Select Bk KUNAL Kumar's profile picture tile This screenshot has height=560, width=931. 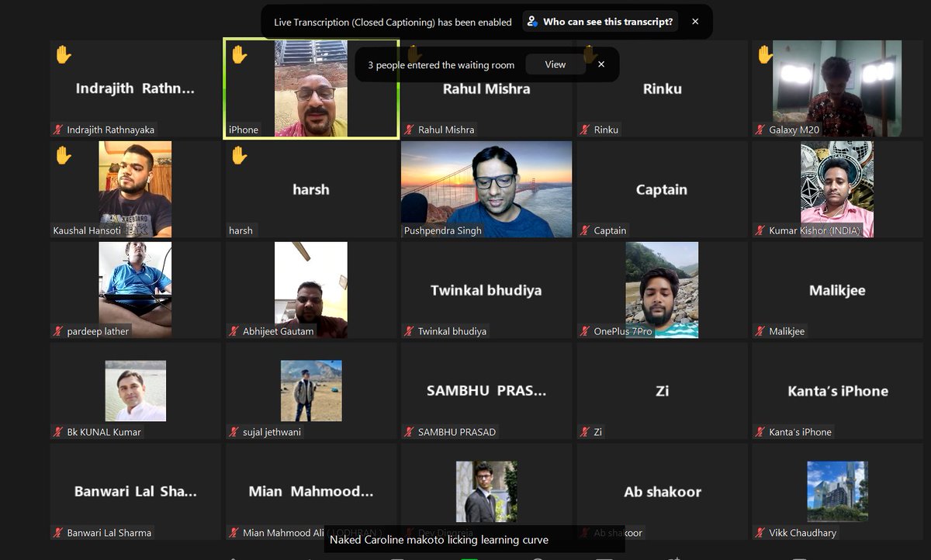click(136, 391)
